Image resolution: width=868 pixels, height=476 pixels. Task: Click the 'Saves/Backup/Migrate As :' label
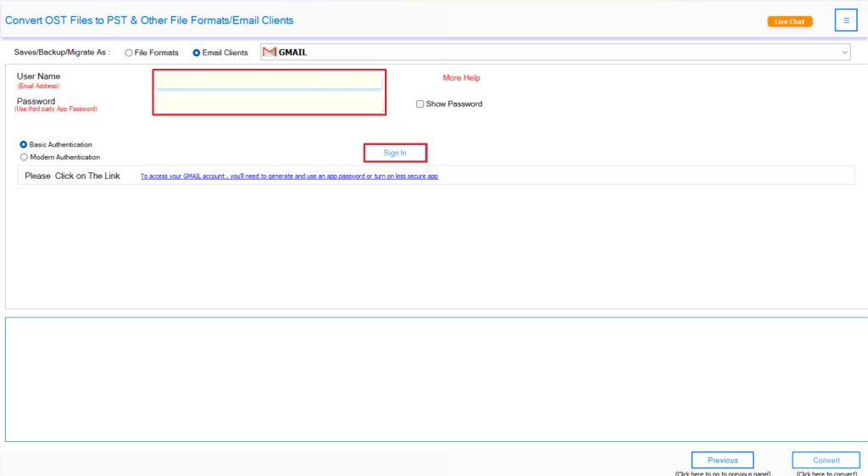pos(62,52)
